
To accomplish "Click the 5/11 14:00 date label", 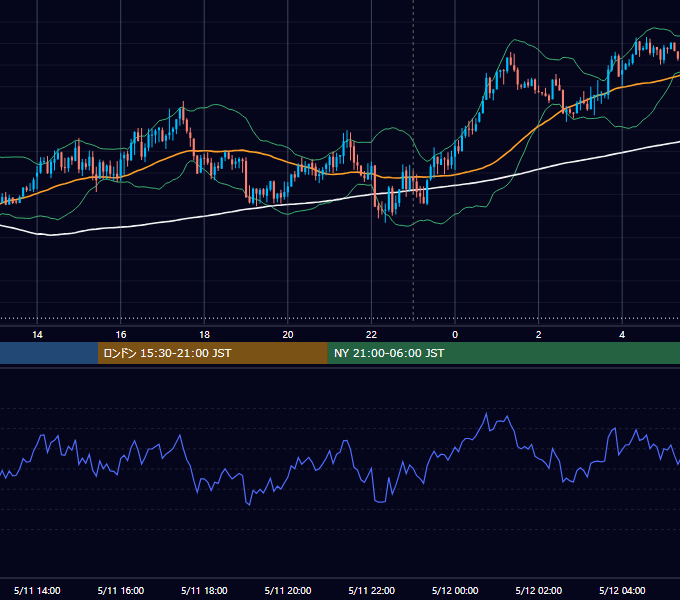I will pyautogui.click(x=37, y=590).
